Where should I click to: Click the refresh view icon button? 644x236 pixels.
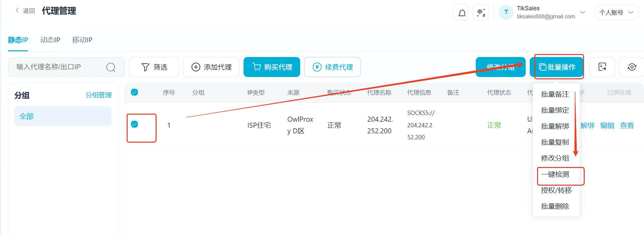pos(632,67)
